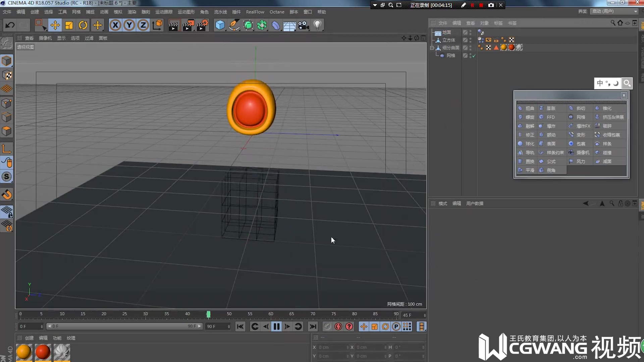The width and height of the screenshot is (644, 362).
Task: Open the 界面 layout dropdown
Action: 614,11
